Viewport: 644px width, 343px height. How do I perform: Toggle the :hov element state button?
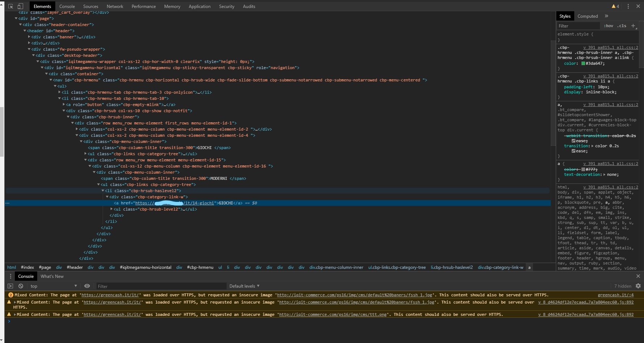pyautogui.click(x=609, y=26)
